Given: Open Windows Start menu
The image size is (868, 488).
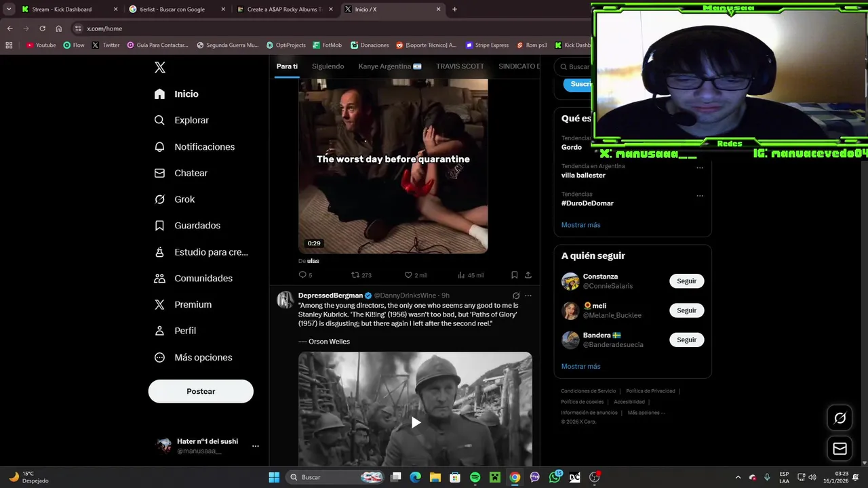Looking at the screenshot, I should coord(274,477).
